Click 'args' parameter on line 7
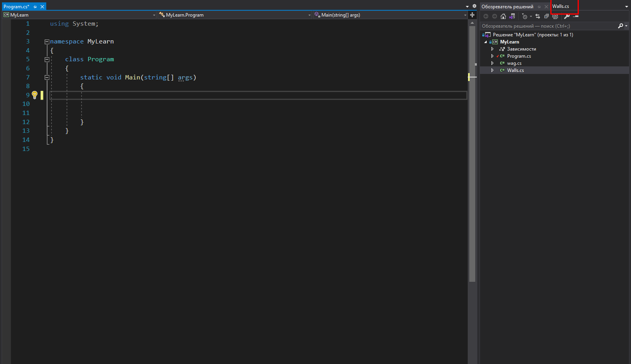This screenshot has height=364, width=631. pyautogui.click(x=185, y=77)
